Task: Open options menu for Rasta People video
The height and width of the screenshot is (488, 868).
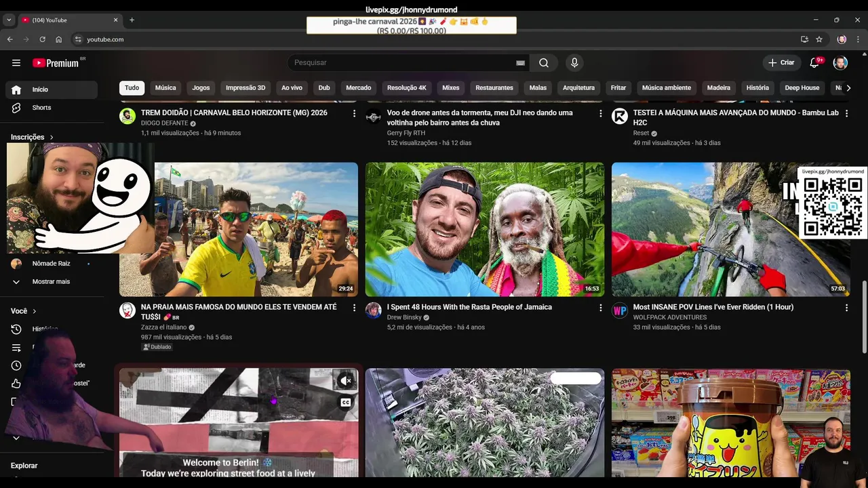Action: pyautogui.click(x=600, y=308)
